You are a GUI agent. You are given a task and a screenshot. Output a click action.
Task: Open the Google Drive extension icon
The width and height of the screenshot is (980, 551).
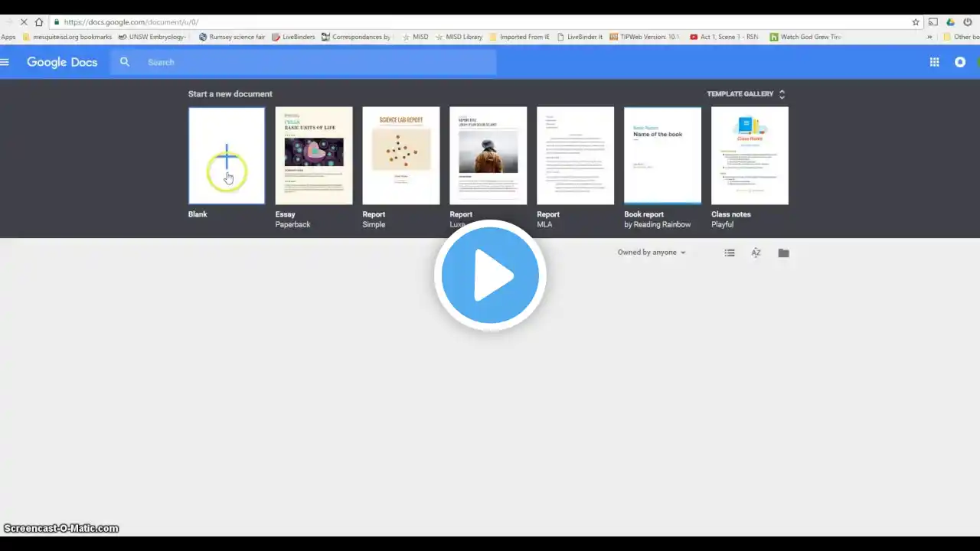coord(951,22)
